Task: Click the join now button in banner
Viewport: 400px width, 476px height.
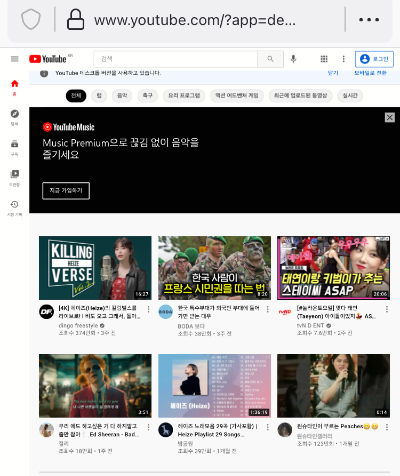Action: coord(66,191)
